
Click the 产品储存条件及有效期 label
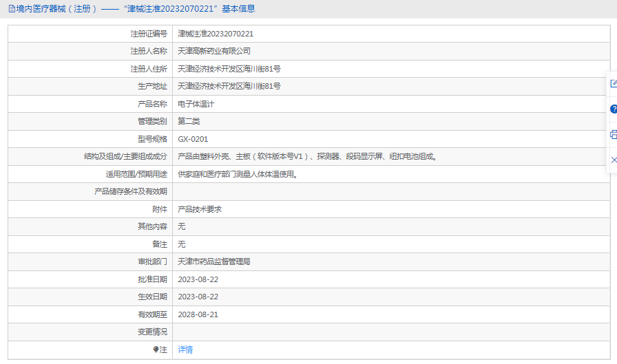tap(131, 191)
